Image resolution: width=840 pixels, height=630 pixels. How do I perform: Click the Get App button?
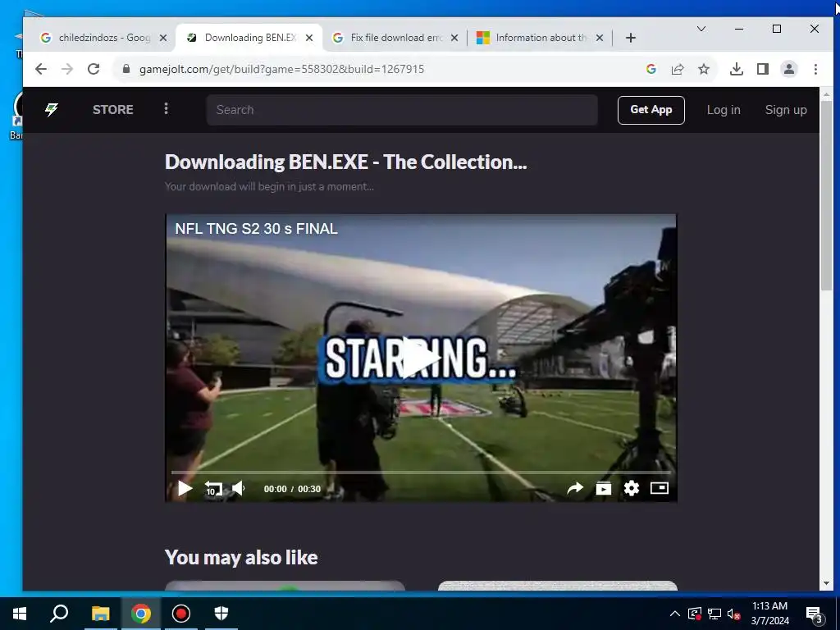point(651,110)
